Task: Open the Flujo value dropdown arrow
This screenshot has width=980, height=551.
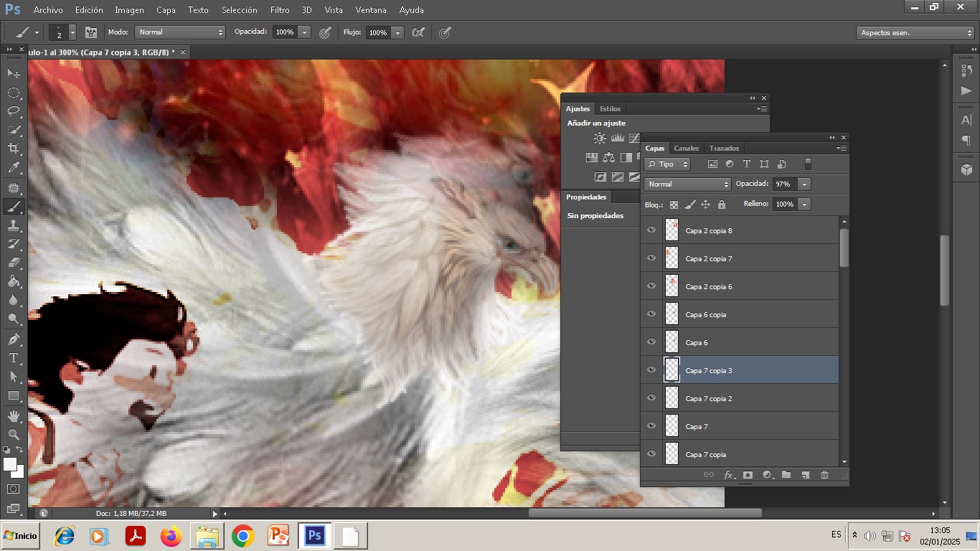Action: 397,32
